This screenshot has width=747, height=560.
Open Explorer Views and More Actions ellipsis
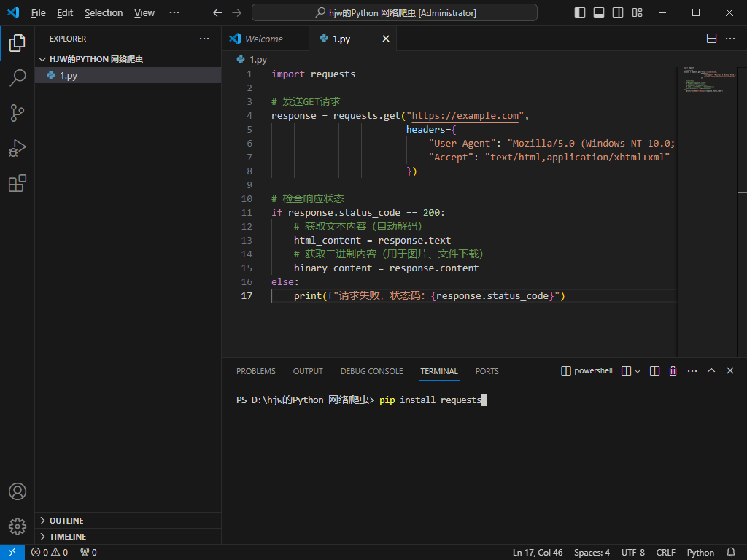(x=204, y=39)
